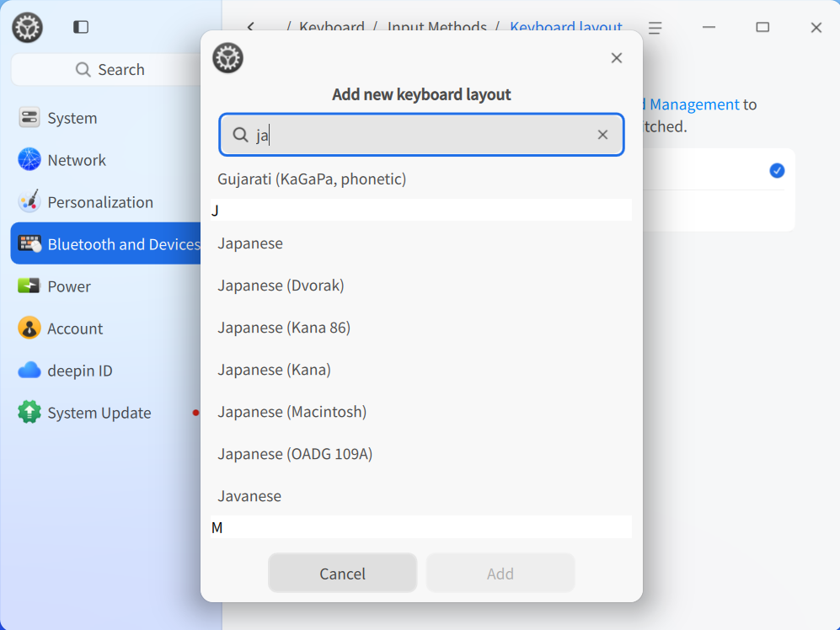Click the Input Methods breadcrumb
Viewport: 840px width, 630px height.
point(436,26)
